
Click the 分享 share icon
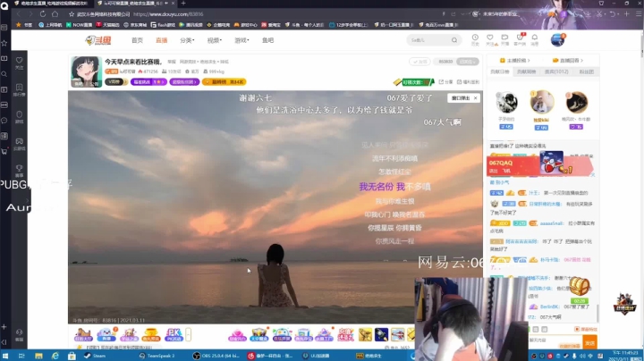click(446, 82)
